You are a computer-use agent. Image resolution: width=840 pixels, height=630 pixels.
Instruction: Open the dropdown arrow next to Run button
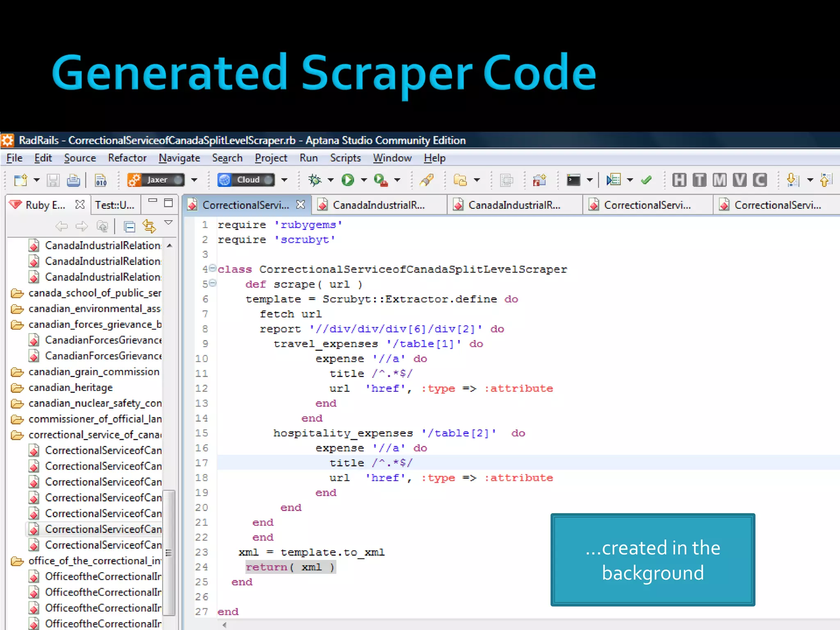[364, 180]
